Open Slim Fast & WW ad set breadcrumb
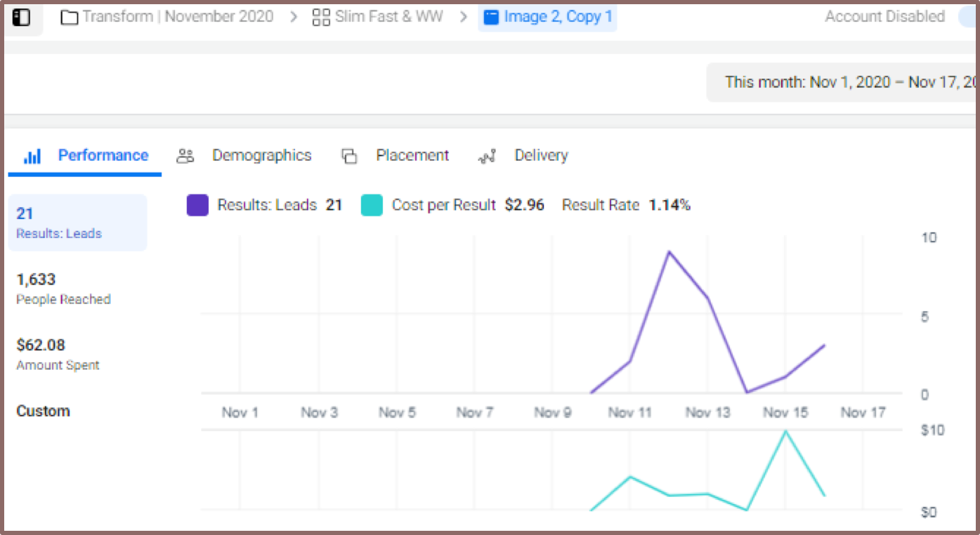 pyautogui.click(x=389, y=17)
